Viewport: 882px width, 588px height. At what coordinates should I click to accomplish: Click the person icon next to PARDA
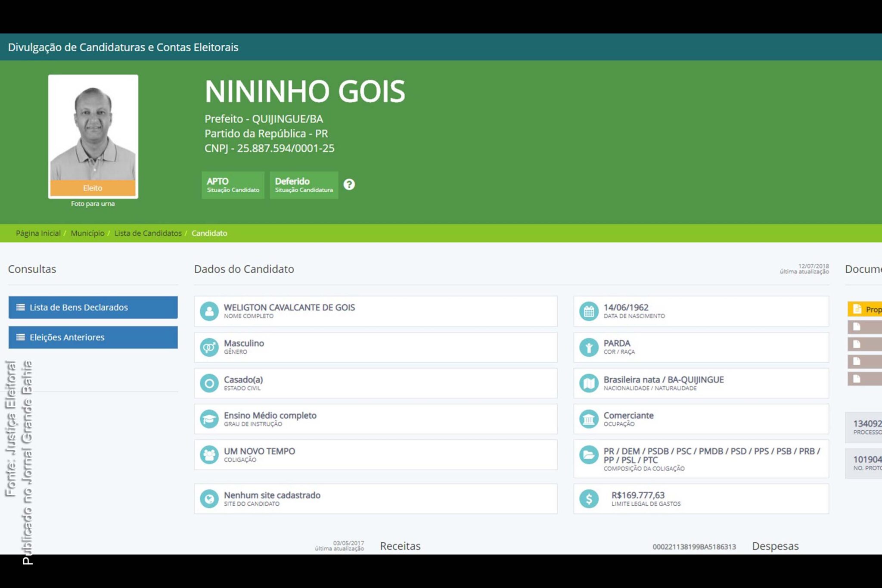[x=589, y=347]
